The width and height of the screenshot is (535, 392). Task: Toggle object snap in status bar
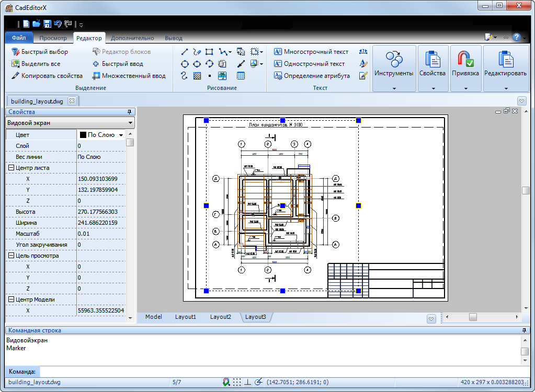point(226,382)
